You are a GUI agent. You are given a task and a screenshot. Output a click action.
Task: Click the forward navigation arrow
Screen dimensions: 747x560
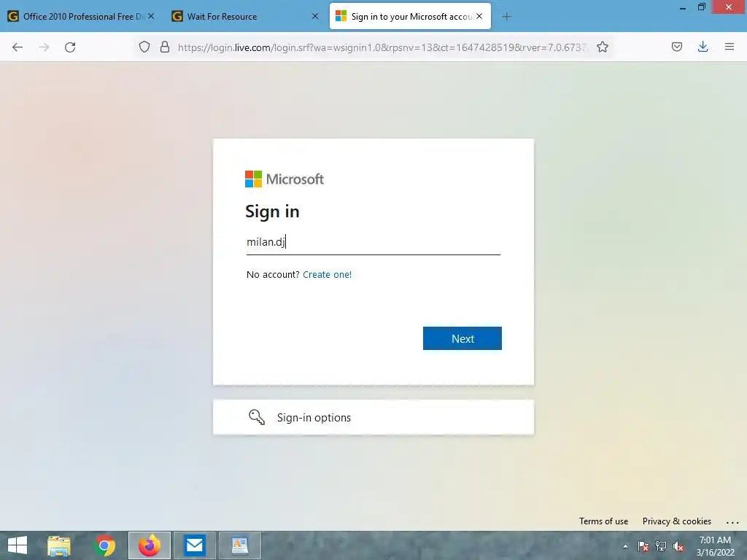coord(44,47)
